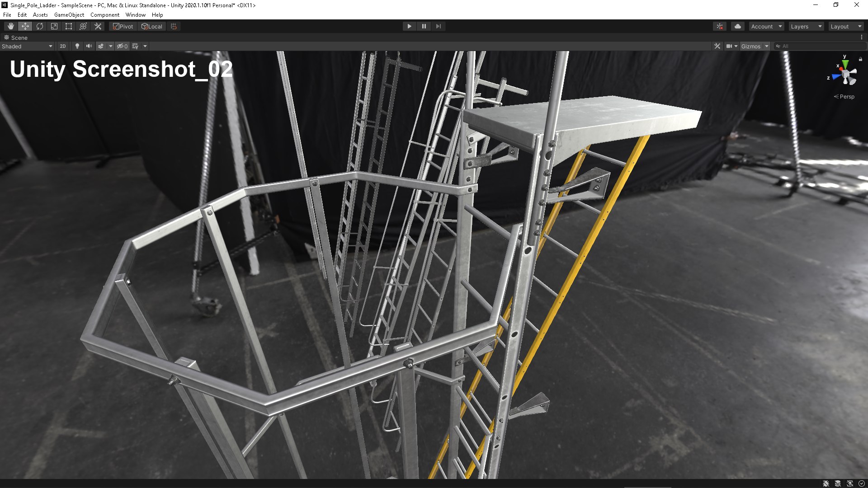
Task: Expand the grid options arrow
Action: tap(145, 46)
